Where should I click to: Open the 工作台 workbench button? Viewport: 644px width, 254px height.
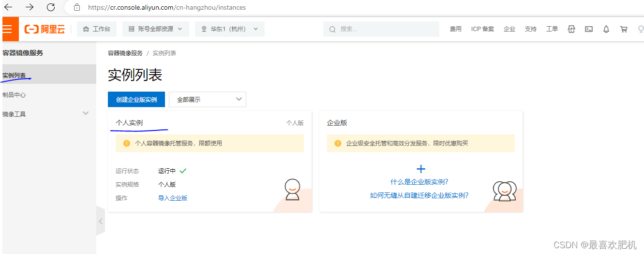tap(97, 29)
